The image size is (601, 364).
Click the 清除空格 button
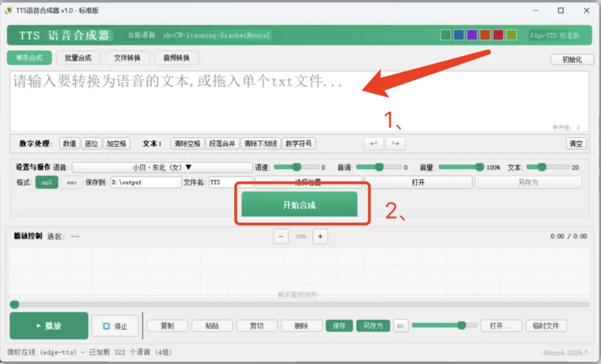tap(188, 144)
